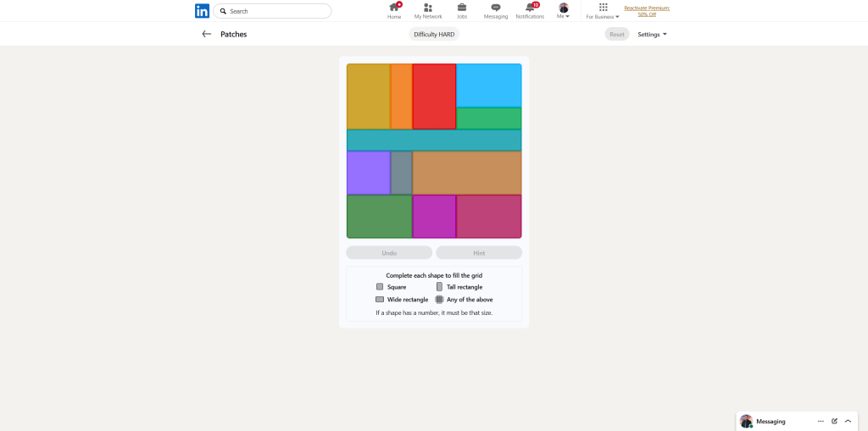868x431 pixels.
Task: Click the Undo button
Action: pos(389,253)
